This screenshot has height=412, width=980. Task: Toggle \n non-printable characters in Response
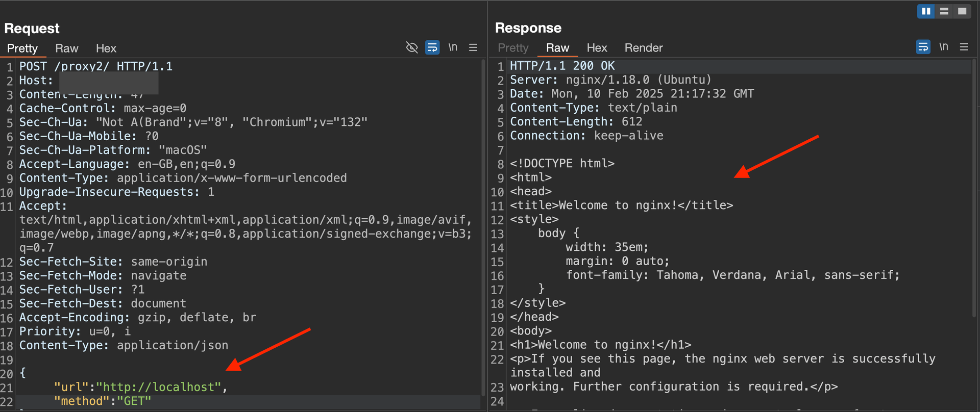[x=944, y=47]
